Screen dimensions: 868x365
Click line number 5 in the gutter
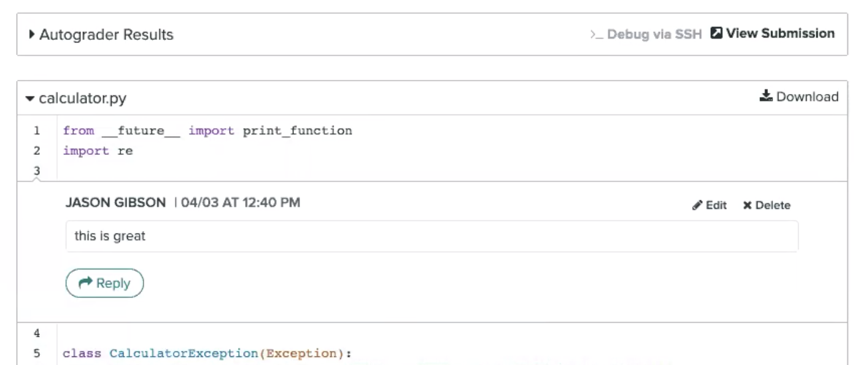tap(37, 353)
